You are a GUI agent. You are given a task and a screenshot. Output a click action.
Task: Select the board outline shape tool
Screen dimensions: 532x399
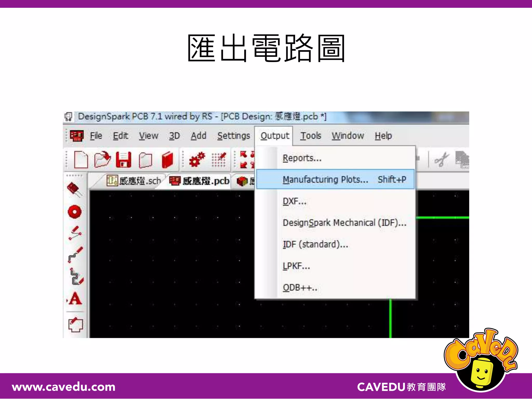76,325
